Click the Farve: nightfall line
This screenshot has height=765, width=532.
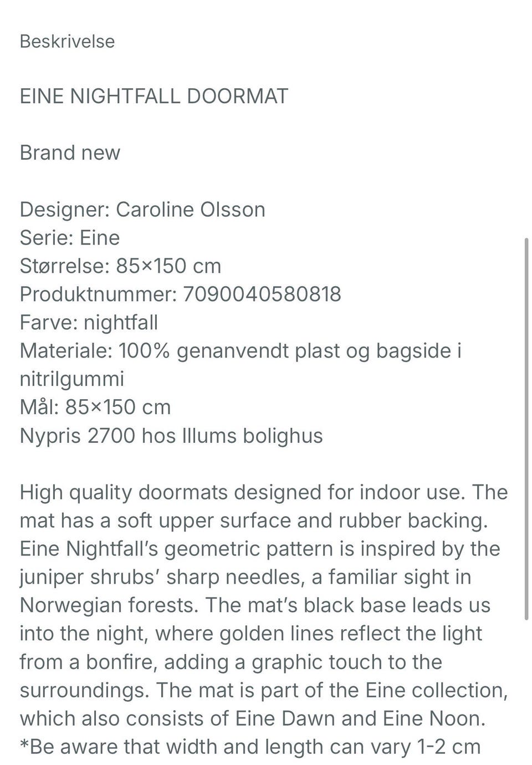89,323
